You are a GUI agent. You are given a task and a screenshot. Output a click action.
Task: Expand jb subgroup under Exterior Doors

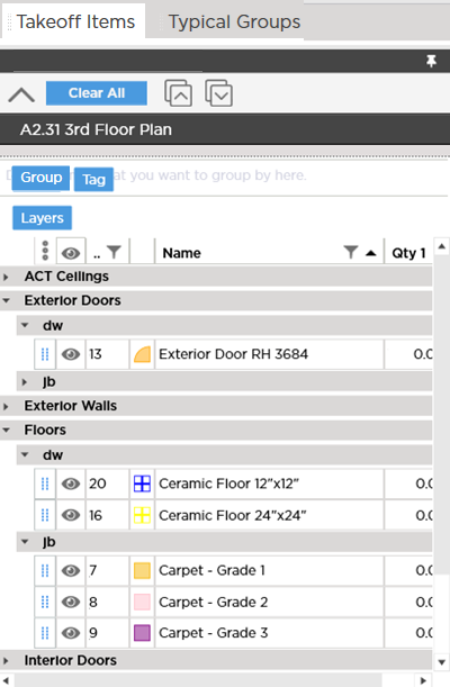(x=25, y=382)
